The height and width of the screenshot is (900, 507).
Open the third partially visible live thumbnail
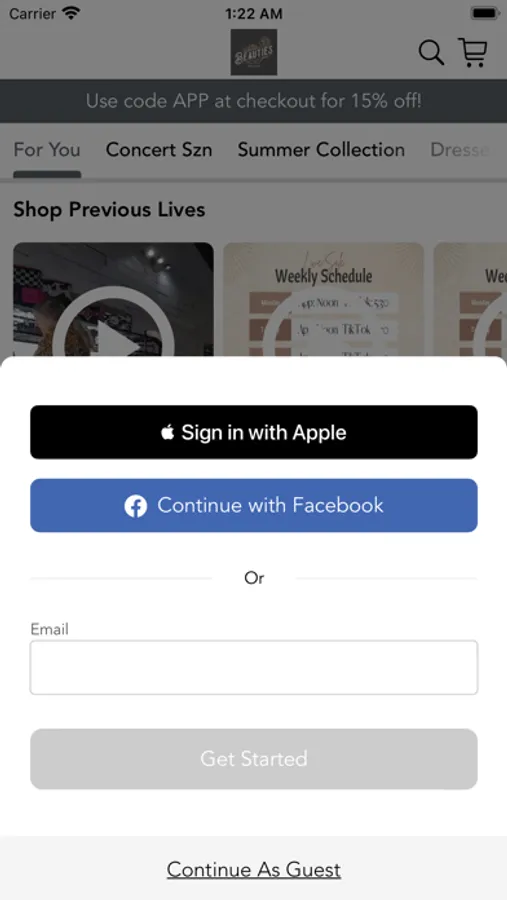click(470, 300)
